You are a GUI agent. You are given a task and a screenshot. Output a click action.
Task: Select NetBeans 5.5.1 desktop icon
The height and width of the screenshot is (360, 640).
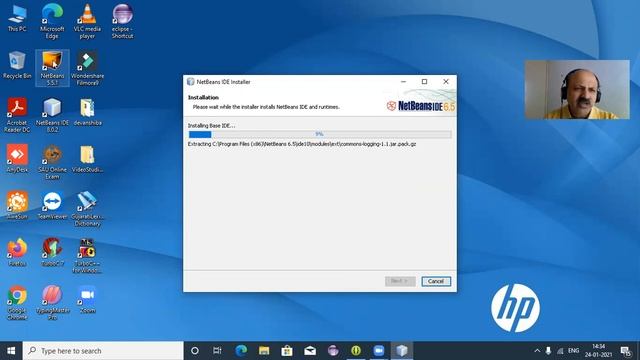tap(52, 68)
